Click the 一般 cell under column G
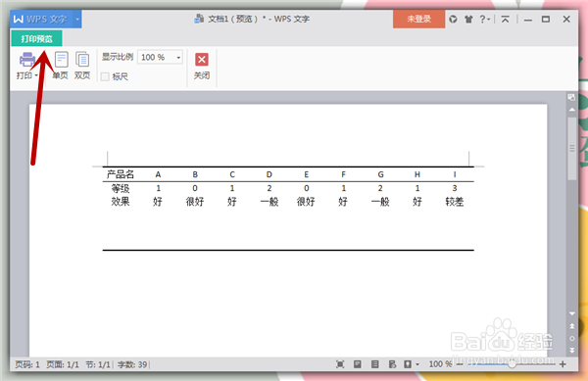588x381 pixels. coord(380,202)
